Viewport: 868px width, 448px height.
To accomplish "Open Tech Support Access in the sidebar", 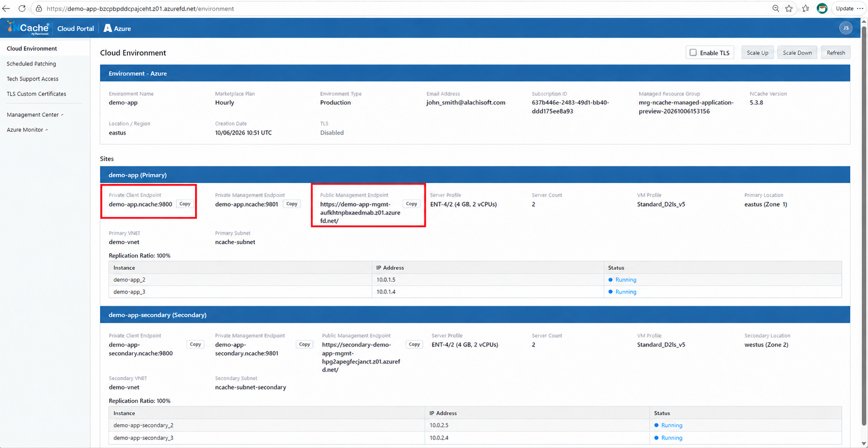I will coord(32,79).
